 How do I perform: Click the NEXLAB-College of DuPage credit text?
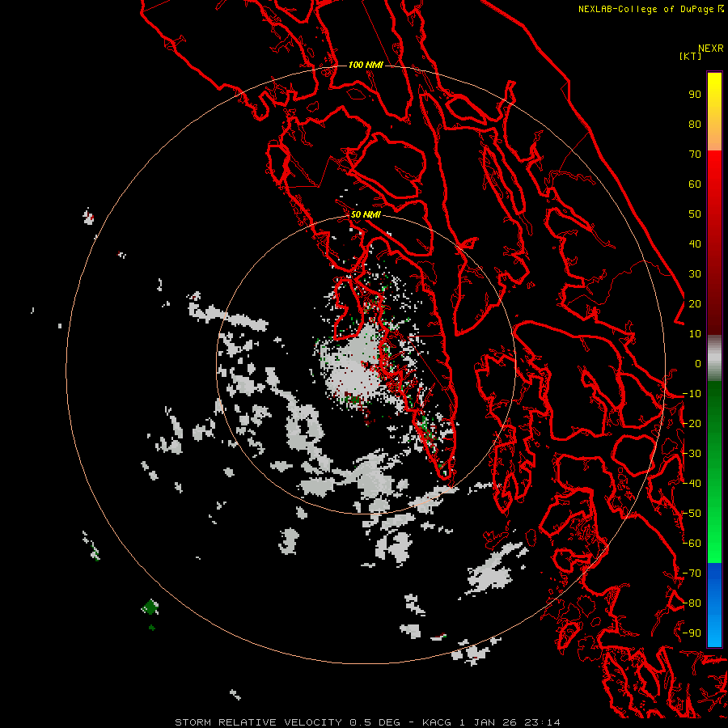(x=645, y=9)
